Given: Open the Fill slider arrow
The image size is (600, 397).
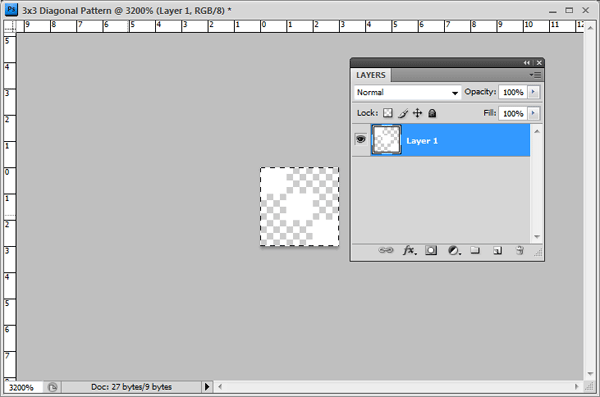Looking at the screenshot, I should [533, 113].
